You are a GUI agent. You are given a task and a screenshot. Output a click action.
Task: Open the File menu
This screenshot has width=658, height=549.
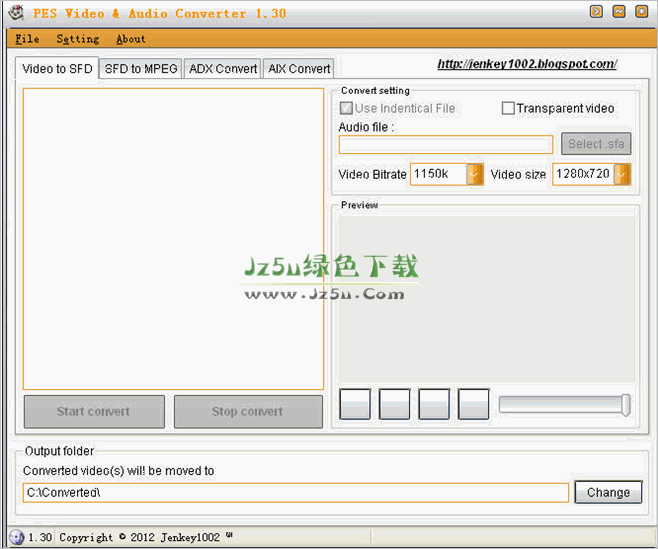[x=27, y=39]
